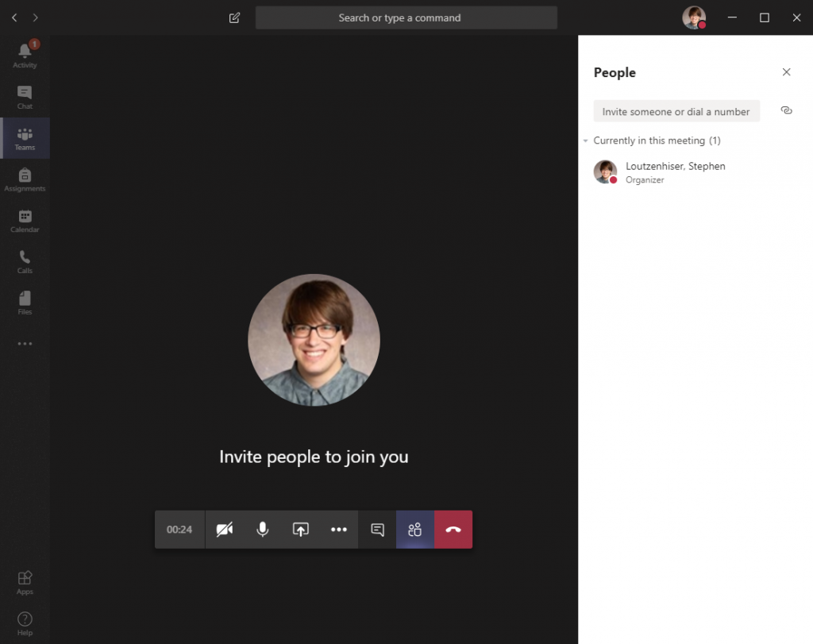The width and height of the screenshot is (813, 644).
Task: Open the Apps store icon
Action: [x=25, y=582]
